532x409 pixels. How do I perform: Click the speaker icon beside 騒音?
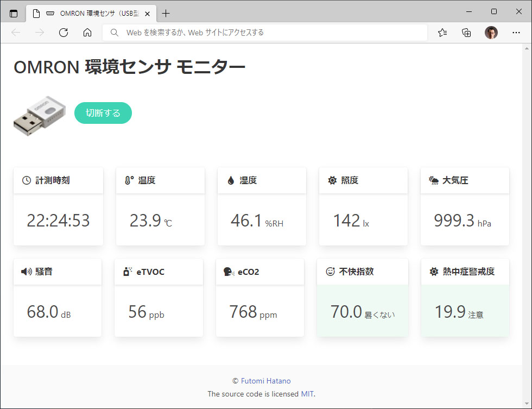(x=27, y=272)
